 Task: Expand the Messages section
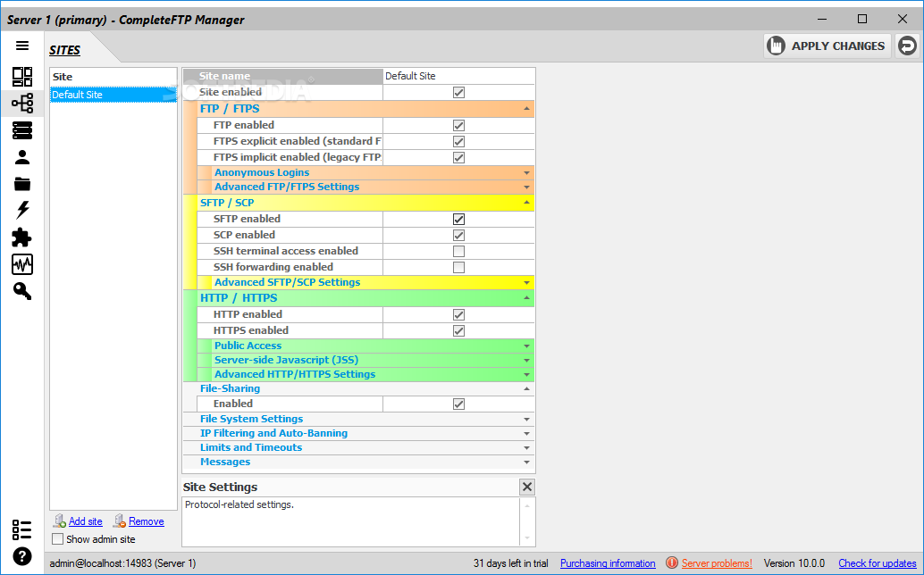point(526,462)
